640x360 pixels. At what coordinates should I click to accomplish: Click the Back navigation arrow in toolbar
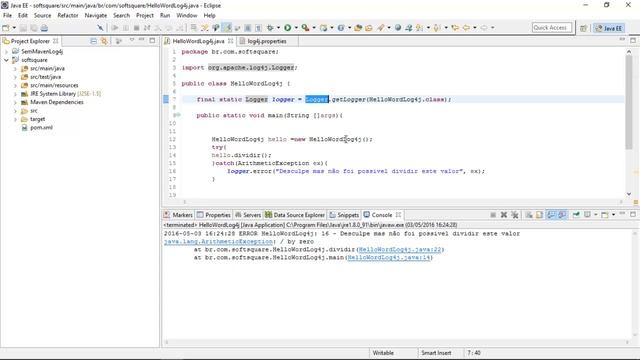point(466,28)
